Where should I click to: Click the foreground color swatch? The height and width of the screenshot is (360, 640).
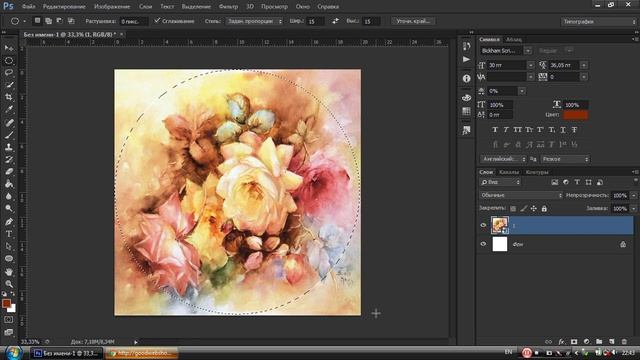point(6,303)
